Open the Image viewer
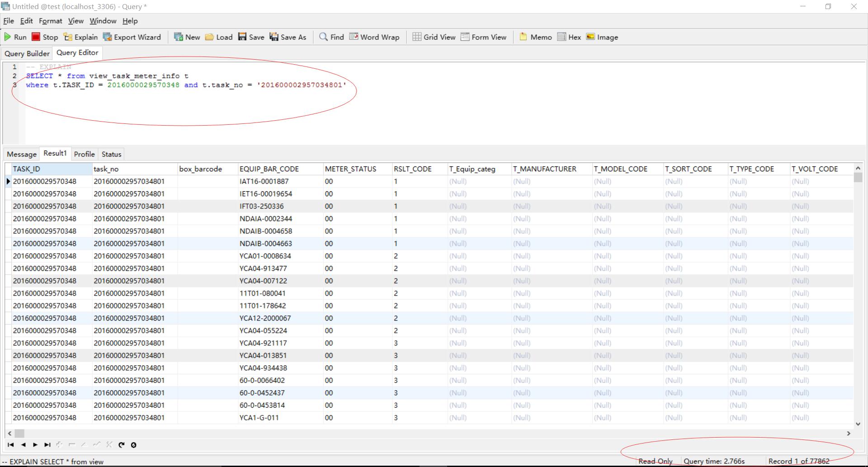Image resolution: width=868 pixels, height=467 pixels. tap(602, 37)
